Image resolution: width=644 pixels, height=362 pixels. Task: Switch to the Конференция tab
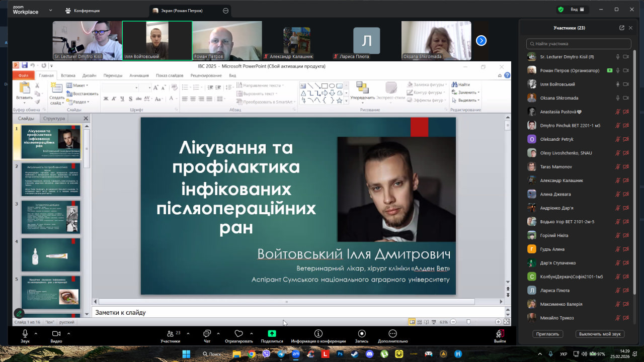[83, 11]
